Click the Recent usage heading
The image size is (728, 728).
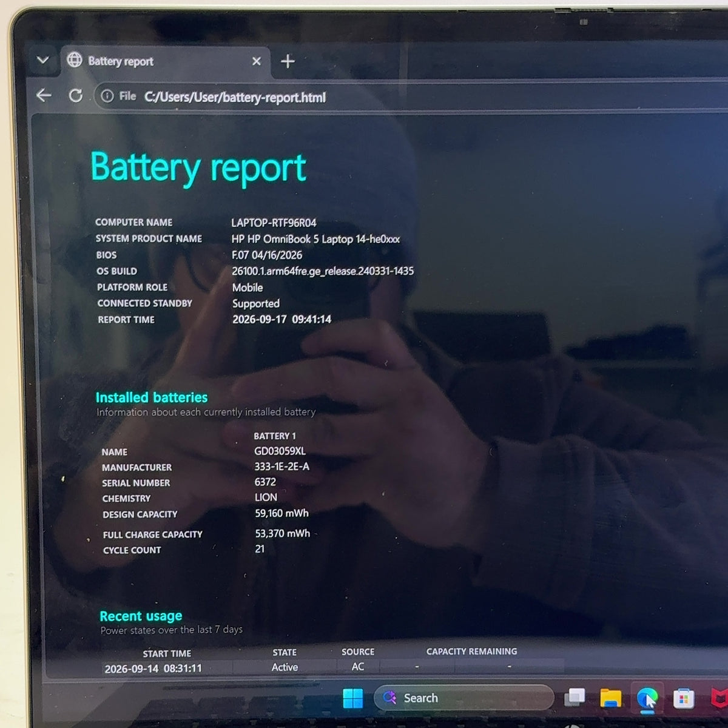(x=141, y=616)
